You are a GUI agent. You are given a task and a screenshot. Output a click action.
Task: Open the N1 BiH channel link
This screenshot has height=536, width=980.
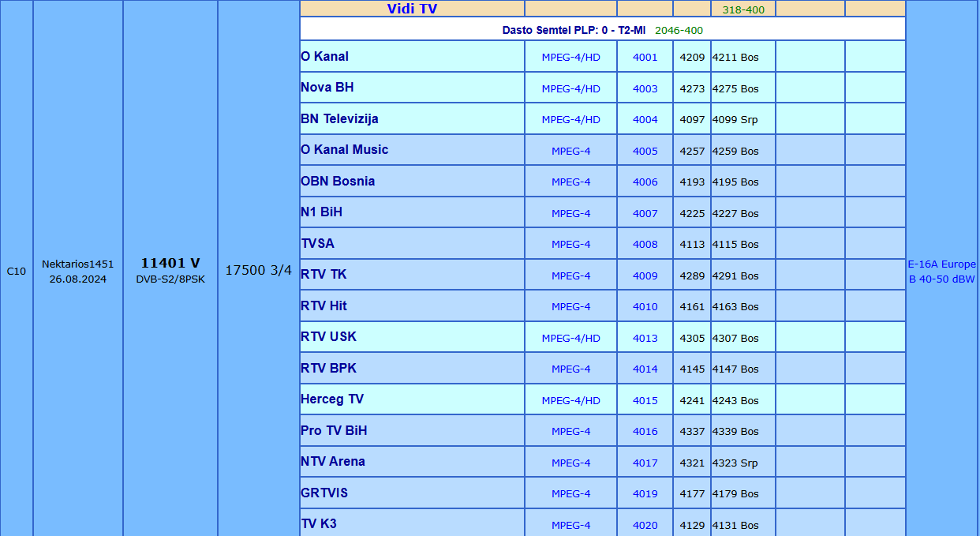[x=321, y=212]
